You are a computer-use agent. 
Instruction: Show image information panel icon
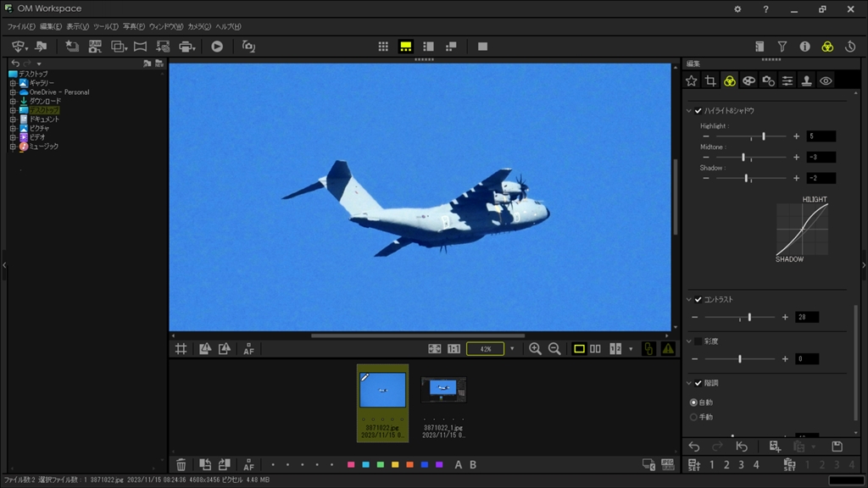[x=805, y=47]
